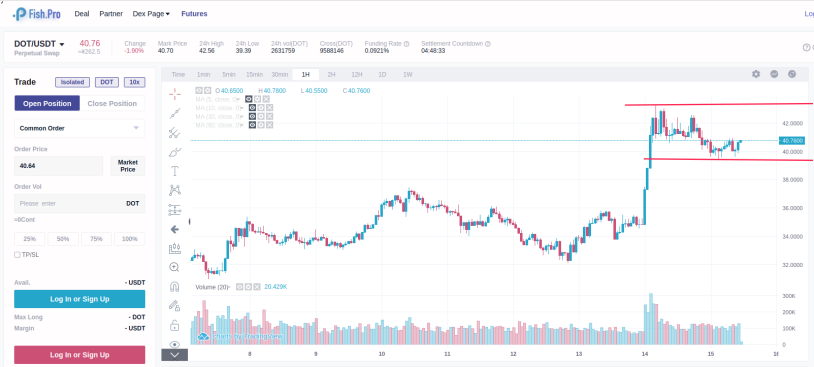
Task: Select the zoom in tool
Action: (175, 267)
